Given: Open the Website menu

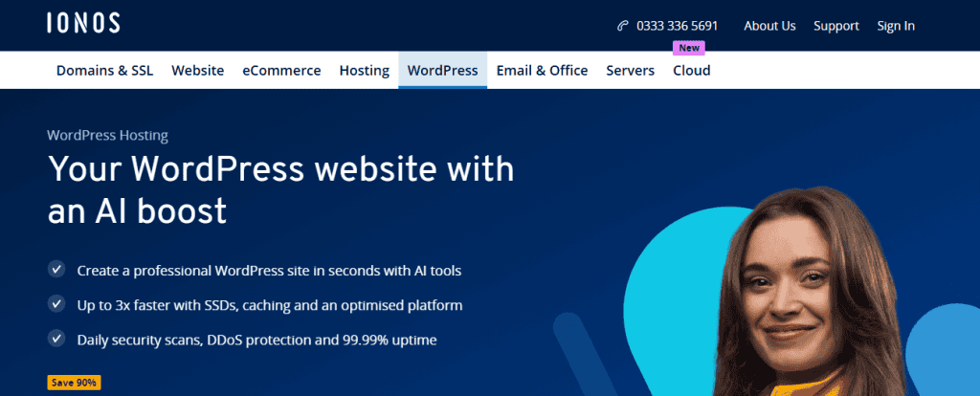Looking at the screenshot, I should click(x=197, y=71).
